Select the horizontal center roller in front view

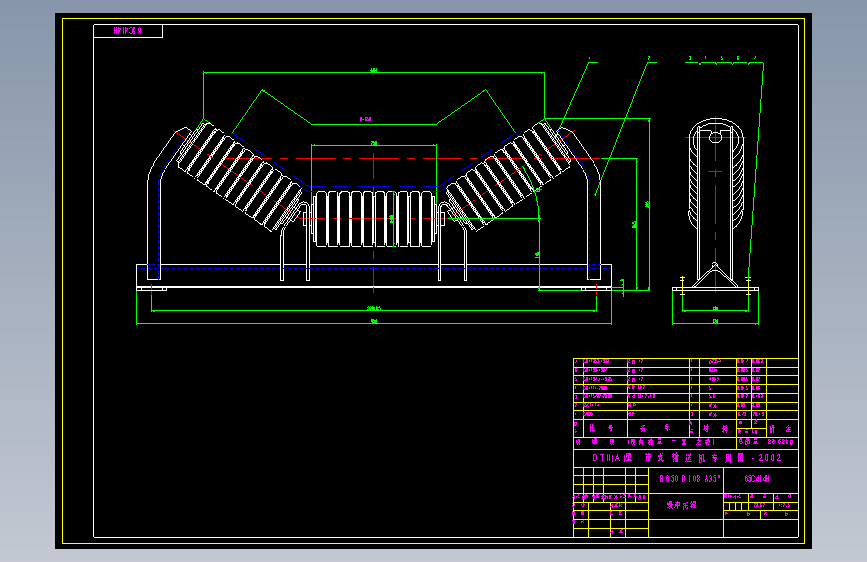point(374,218)
